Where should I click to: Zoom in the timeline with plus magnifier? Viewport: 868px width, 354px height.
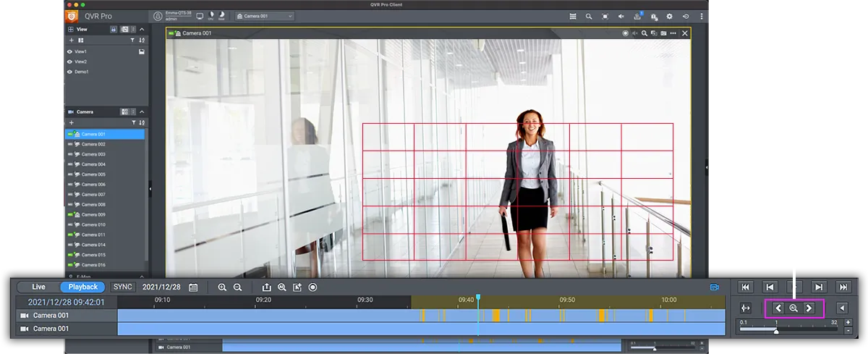point(222,287)
